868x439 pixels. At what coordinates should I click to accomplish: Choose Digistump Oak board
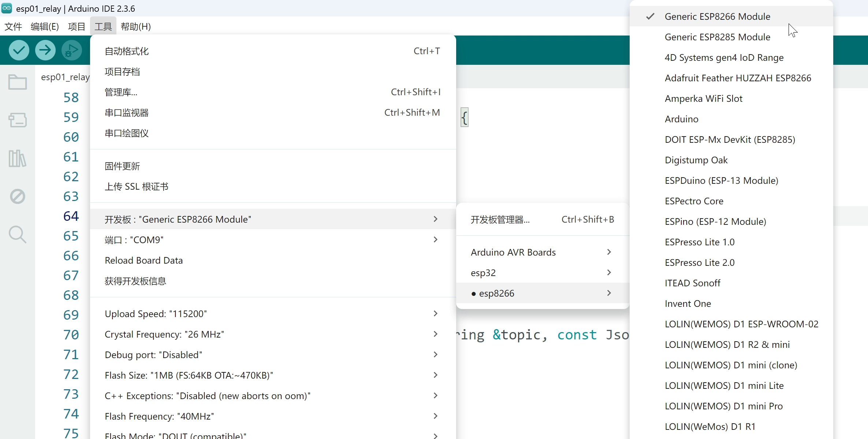tap(731, 160)
